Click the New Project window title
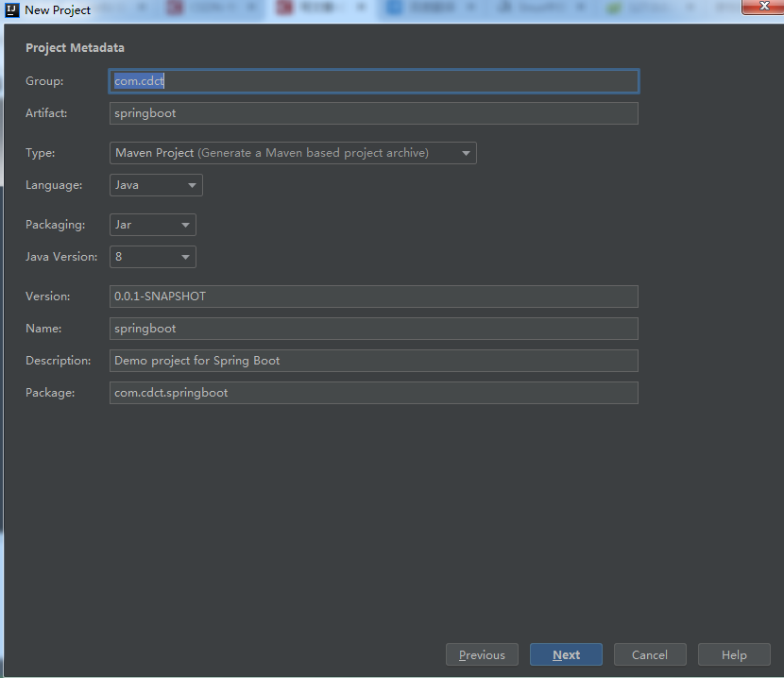This screenshot has width=784, height=678. (58, 10)
